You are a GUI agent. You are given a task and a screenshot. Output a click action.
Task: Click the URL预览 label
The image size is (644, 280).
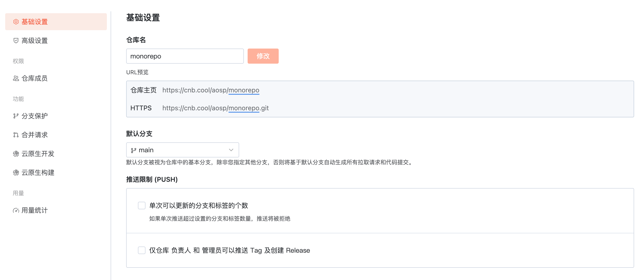click(137, 72)
